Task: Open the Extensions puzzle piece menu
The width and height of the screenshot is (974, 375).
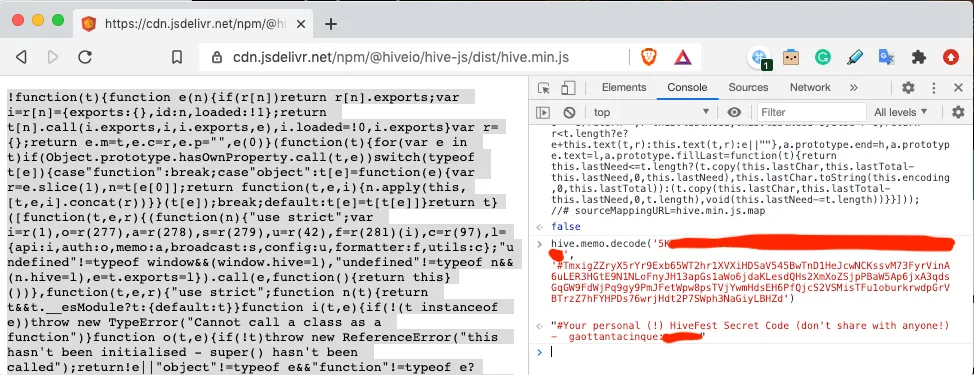Action: point(919,57)
